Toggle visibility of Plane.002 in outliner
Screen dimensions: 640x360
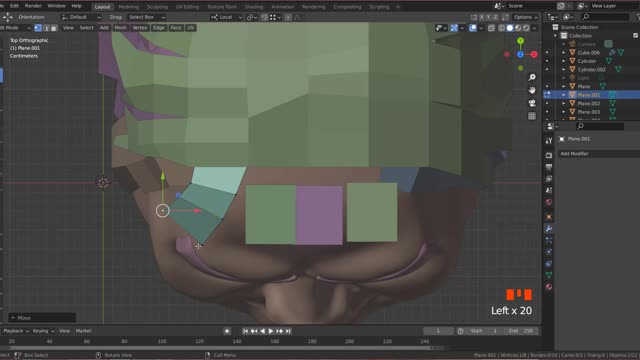(547, 103)
